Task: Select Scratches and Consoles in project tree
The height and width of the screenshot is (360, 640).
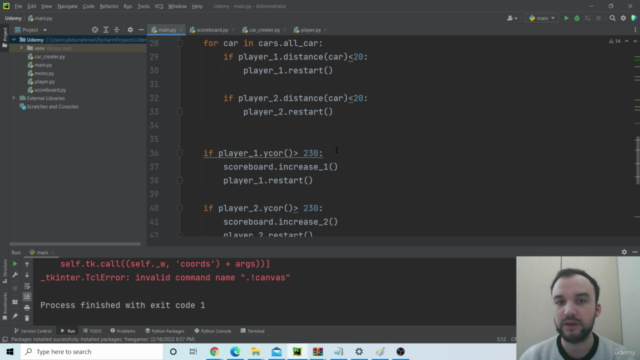Action: [52, 107]
